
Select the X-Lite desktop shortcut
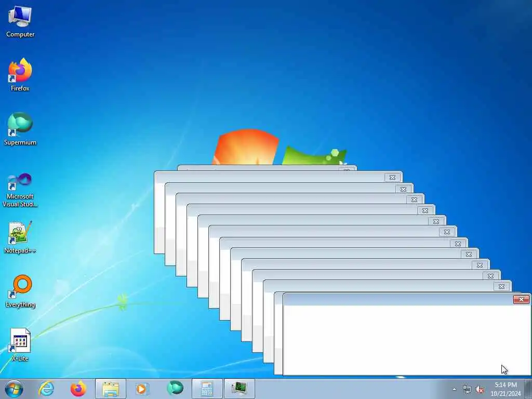(20, 345)
